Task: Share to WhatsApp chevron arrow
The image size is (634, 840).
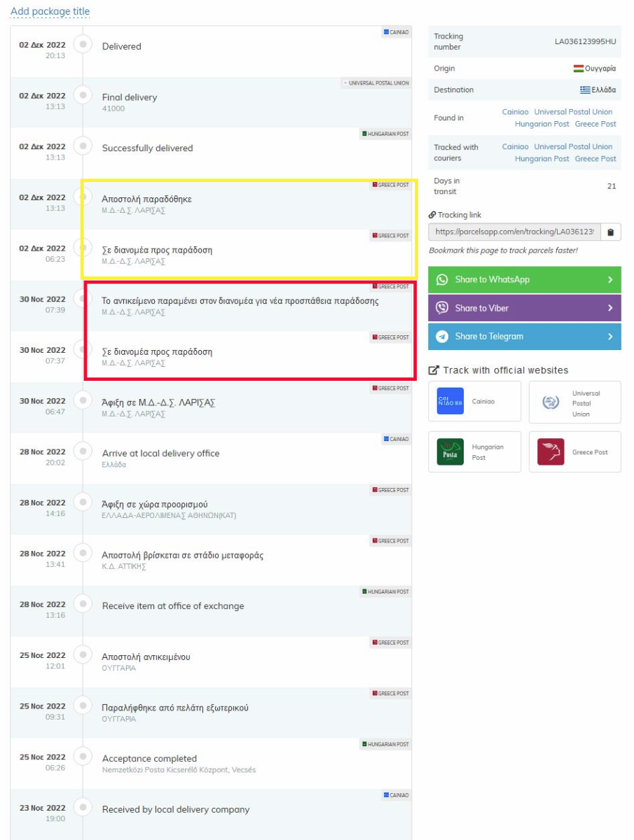Action: [x=610, y=280]
